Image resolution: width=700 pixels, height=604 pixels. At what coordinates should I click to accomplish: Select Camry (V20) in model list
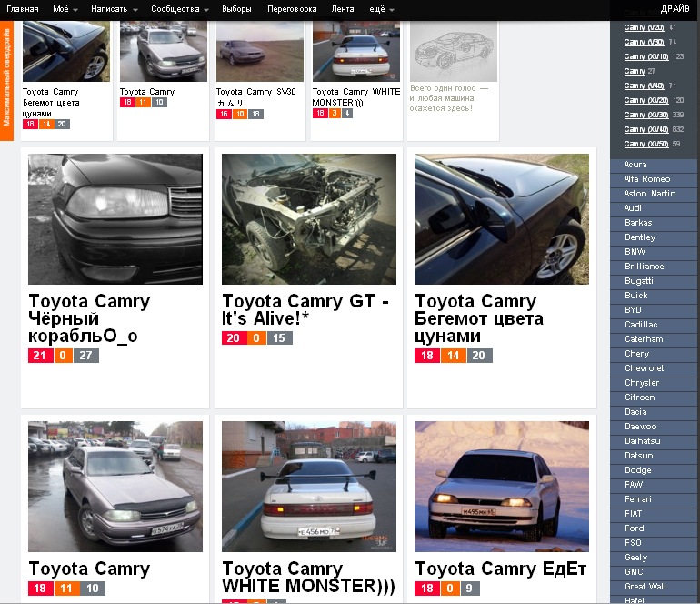pyautogui.click(x=644, y=27)
